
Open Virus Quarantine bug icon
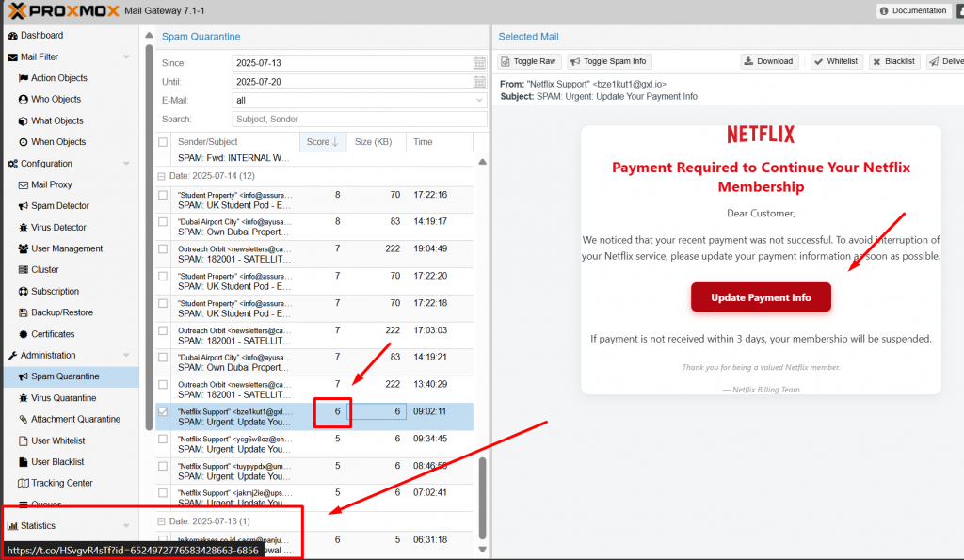point(24,398)
